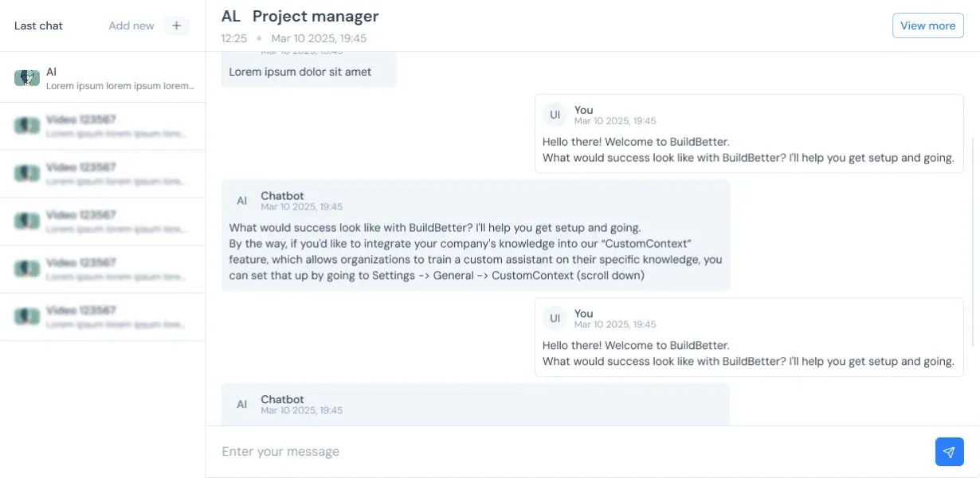Click the first UI avatar beside You

pos(555,115)
